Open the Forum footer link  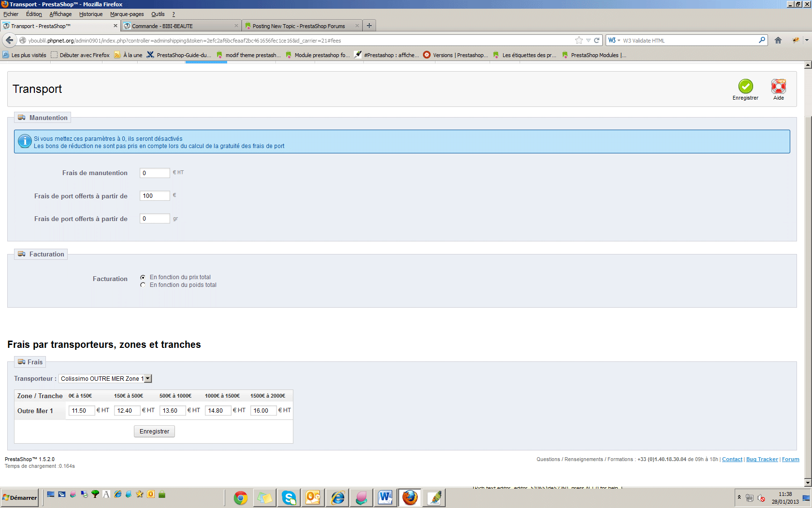790,460
